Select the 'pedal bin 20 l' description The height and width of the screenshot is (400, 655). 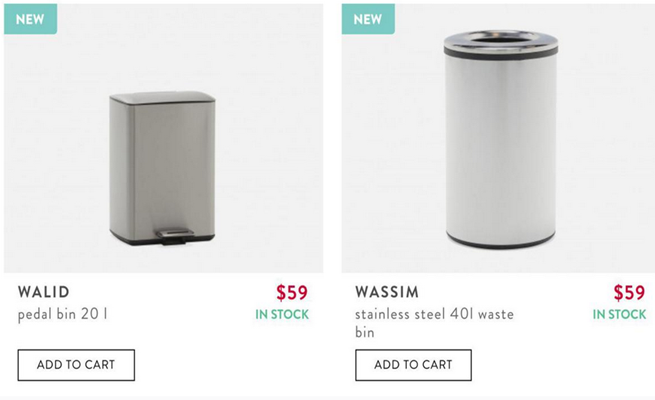tap(63, 314)
